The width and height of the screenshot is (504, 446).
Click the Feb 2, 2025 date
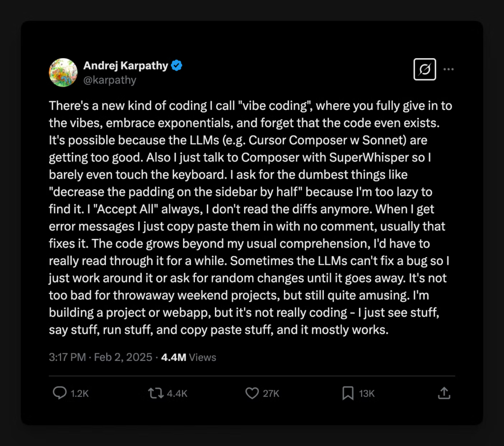(x=123, y=357)
